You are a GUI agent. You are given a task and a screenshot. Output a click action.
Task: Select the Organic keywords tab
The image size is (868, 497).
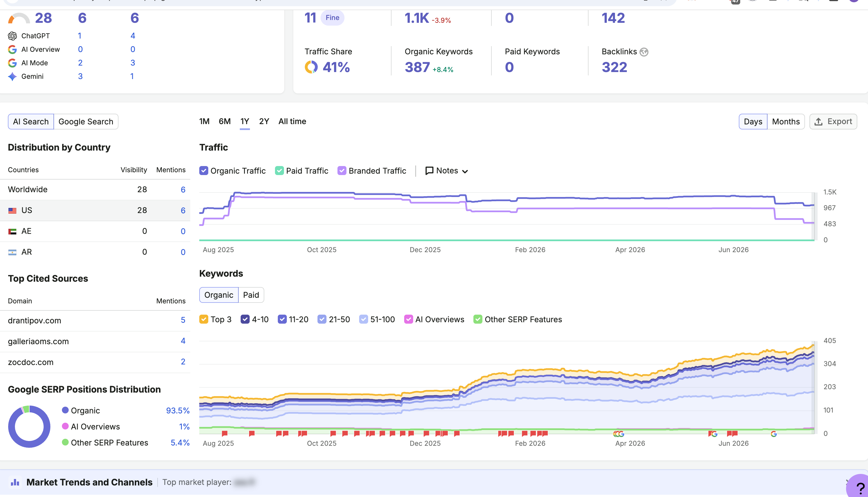point(219,295)
